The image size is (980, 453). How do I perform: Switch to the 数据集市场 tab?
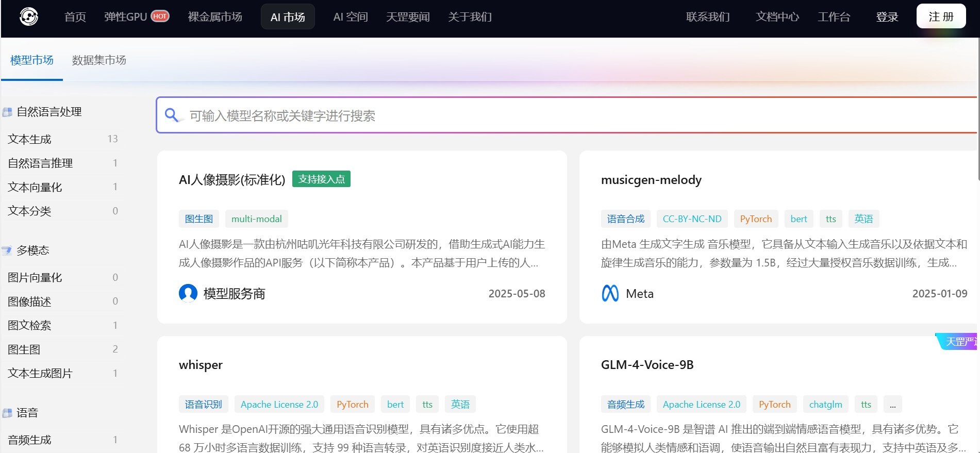pyautogui.click(x=99, y=60)
